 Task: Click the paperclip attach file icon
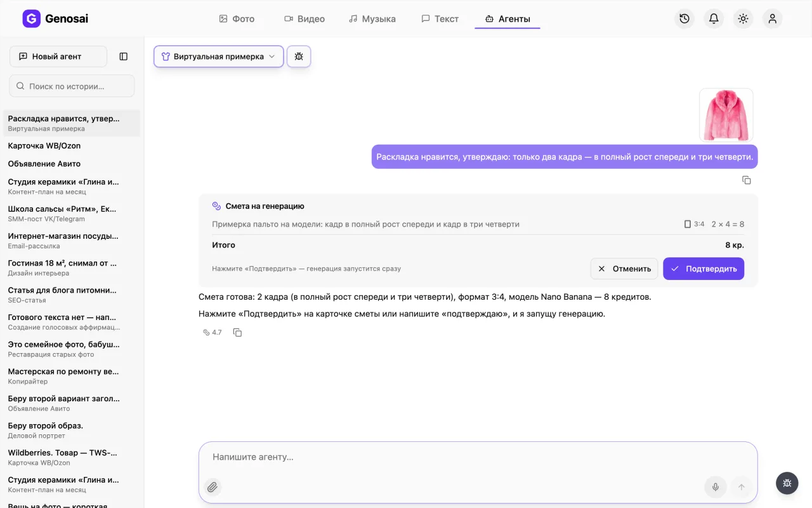pyautogui.click(x=213, y=487)
